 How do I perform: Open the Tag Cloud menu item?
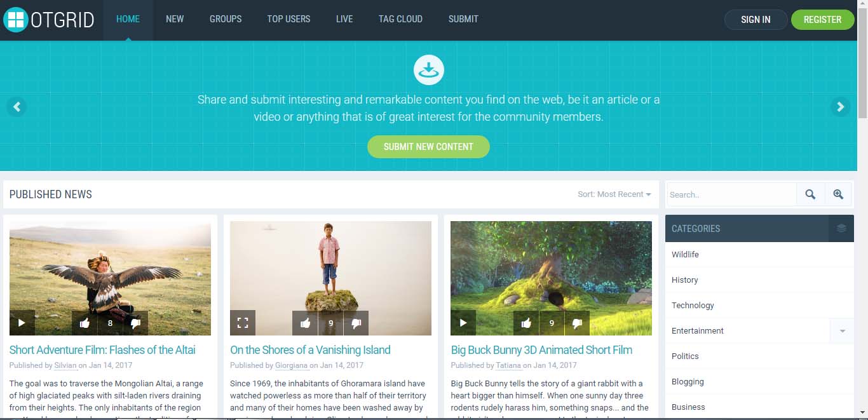[400, 19]
